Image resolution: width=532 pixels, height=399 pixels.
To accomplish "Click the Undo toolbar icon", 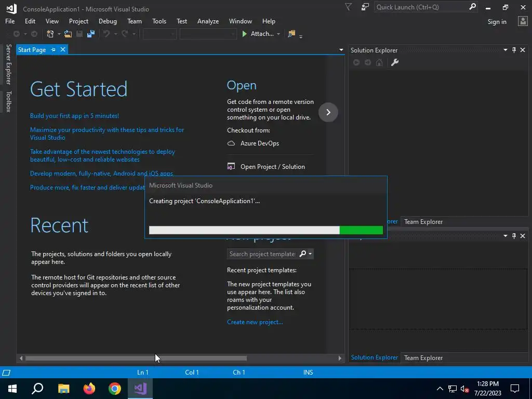I will [107, 34].
